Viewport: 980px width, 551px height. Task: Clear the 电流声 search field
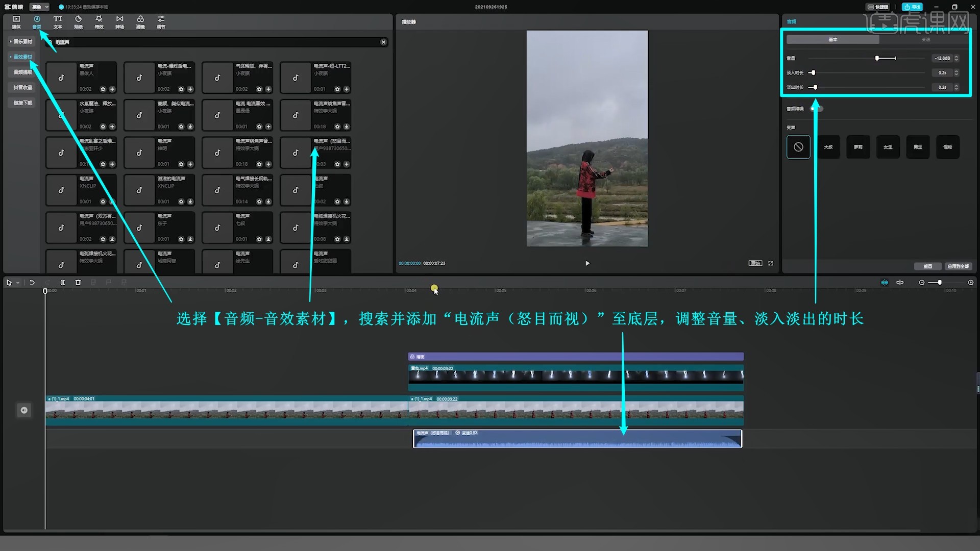click(x=383, y=42)
